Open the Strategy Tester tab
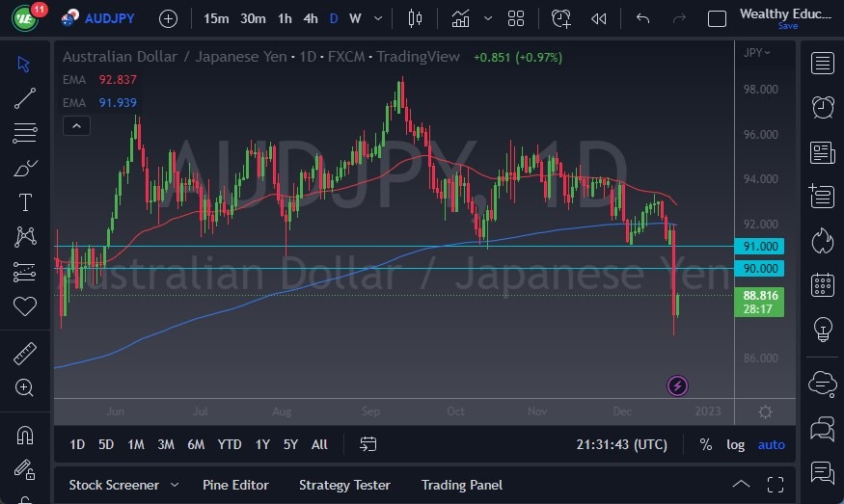844x504 pixels. pyautogui.click(x=344, y=485)
